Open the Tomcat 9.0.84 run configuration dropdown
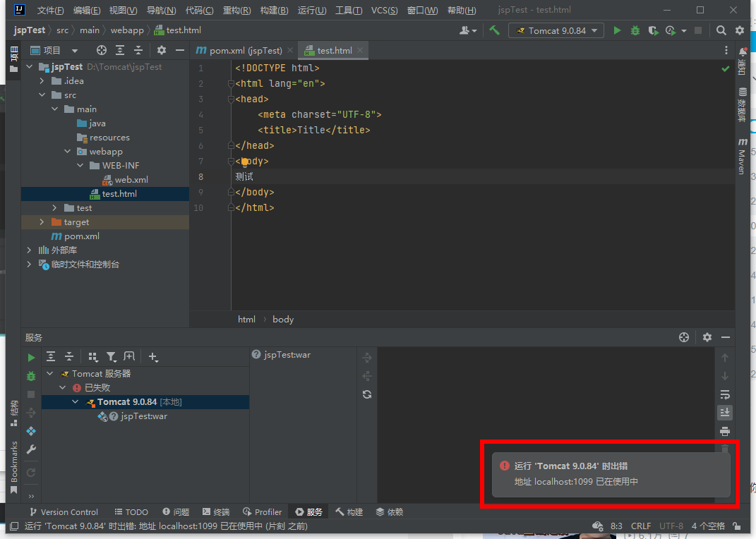The width and height of the screenshot is (756, 539). 556,30
